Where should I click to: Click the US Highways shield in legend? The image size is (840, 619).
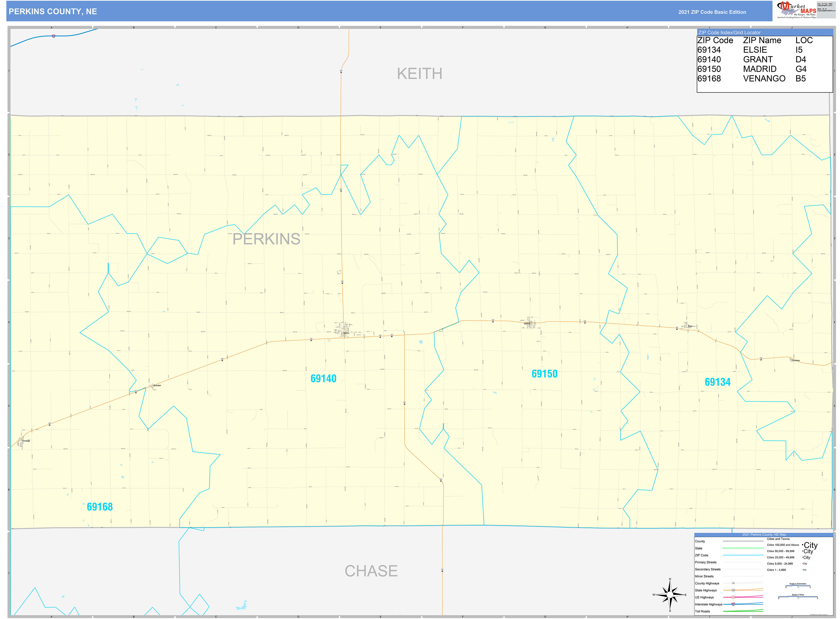tap(733, 597)
